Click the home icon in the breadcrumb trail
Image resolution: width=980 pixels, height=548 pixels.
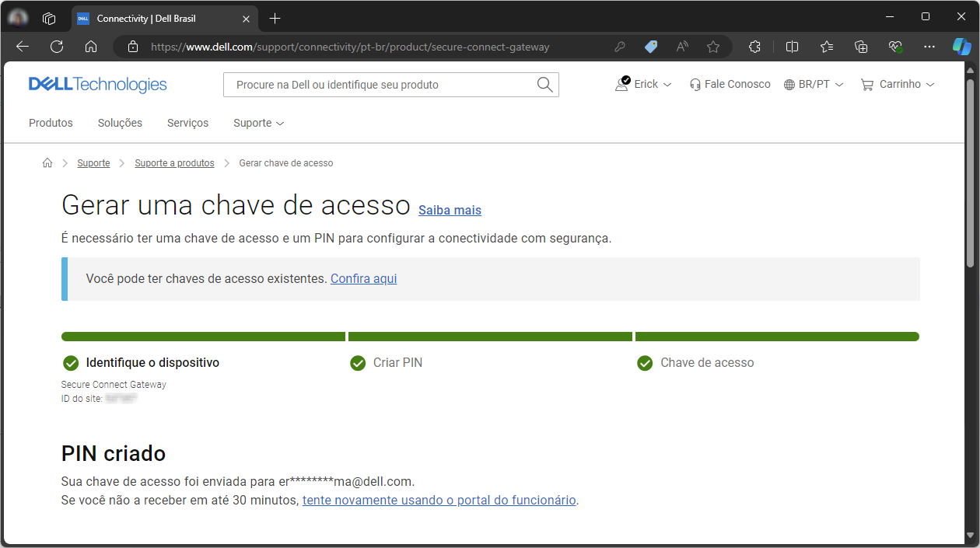click(47, 162)
